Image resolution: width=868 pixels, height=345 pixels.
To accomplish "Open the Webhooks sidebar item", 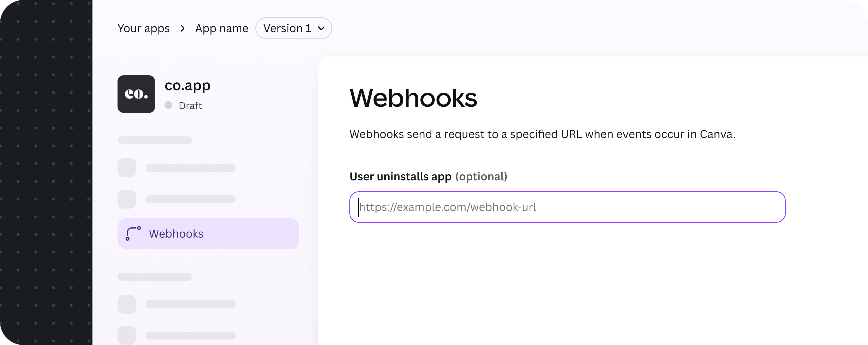I will point(208,234).
